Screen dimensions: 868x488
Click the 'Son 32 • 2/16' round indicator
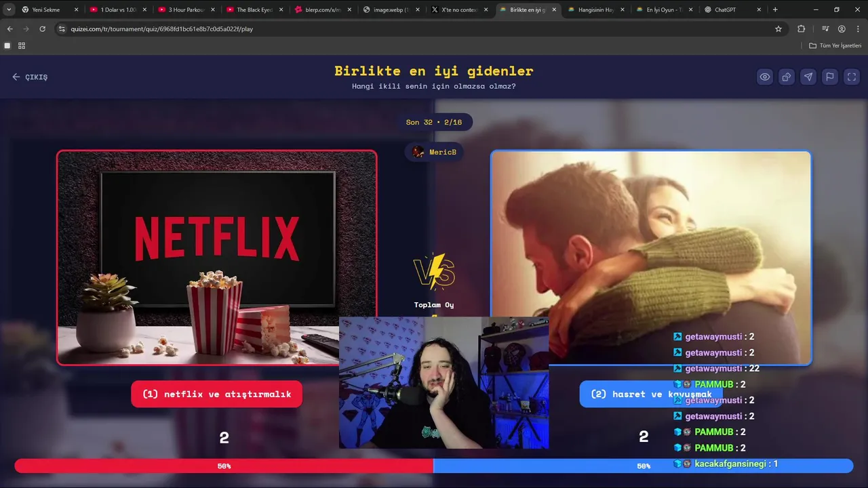pos(434,122)
